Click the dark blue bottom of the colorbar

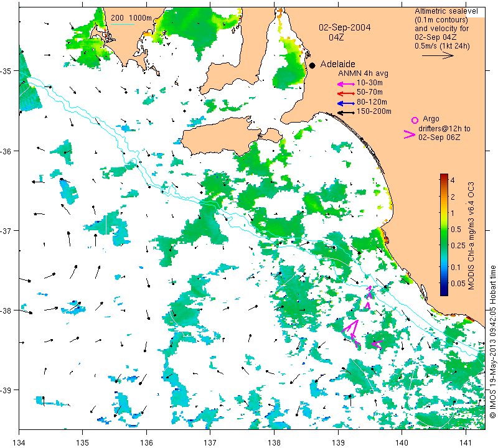(444, 292)
